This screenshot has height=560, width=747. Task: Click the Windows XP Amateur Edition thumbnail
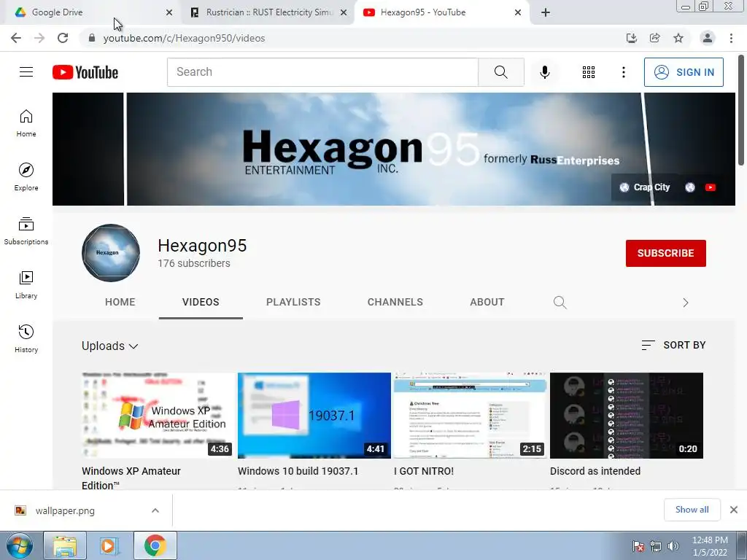click(158, 415)
